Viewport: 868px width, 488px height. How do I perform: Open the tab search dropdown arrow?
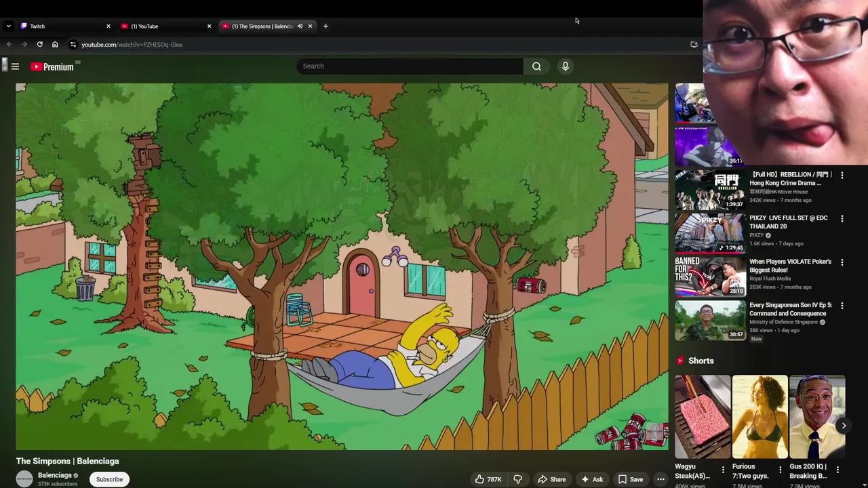pyautogui.click(x=8, y=26)
